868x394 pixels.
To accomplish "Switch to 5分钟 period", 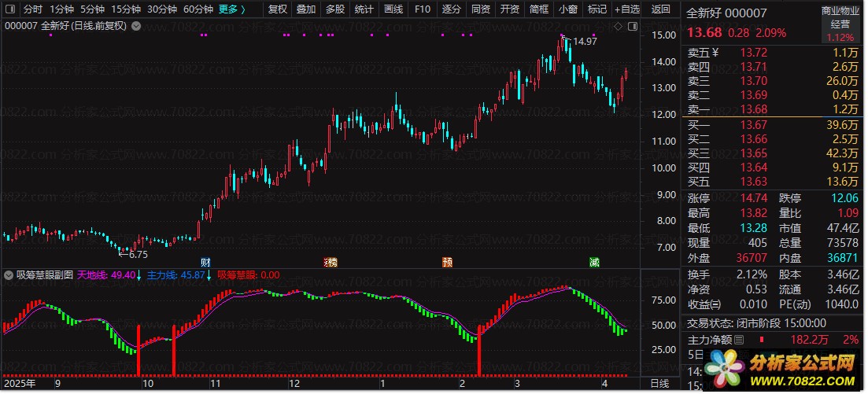I will coord(92,9).
